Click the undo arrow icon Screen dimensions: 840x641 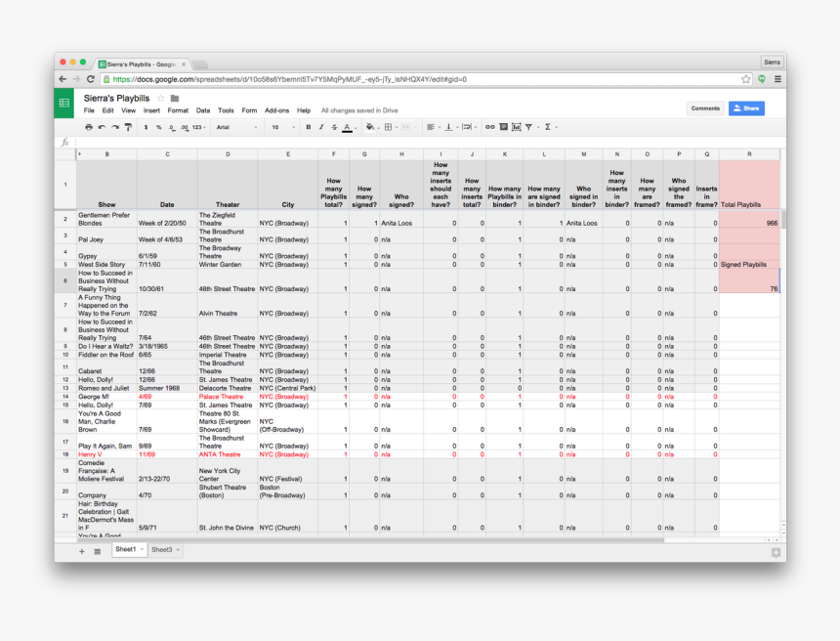pos(102,127)
